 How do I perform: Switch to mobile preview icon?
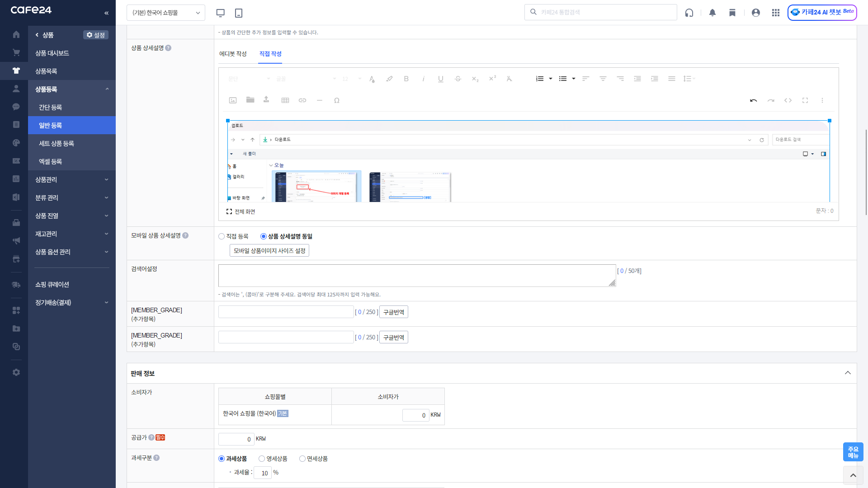[239, 13]
